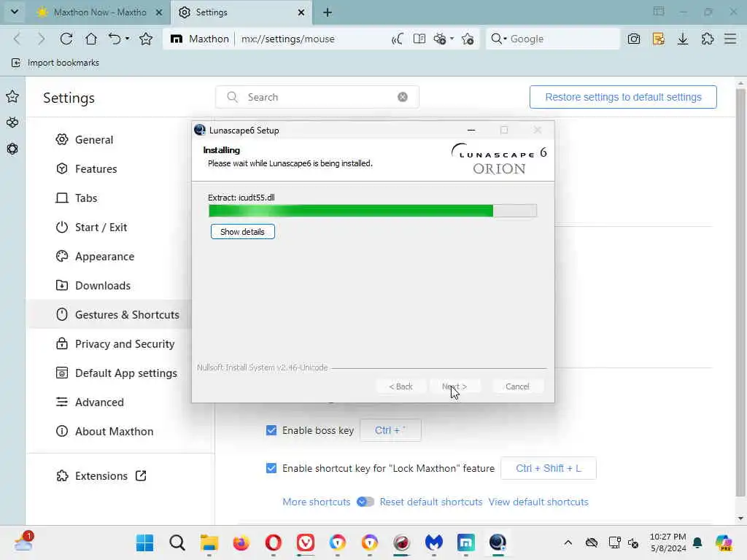This screenshot has height=560, width=747.
Task: Open About Maxthon section
Action: [105, 432]
